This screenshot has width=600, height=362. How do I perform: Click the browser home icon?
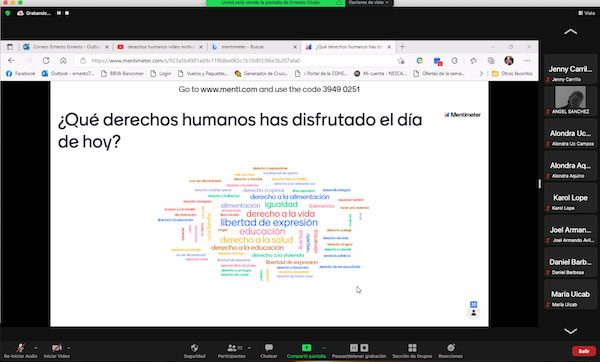coord(63,60)
